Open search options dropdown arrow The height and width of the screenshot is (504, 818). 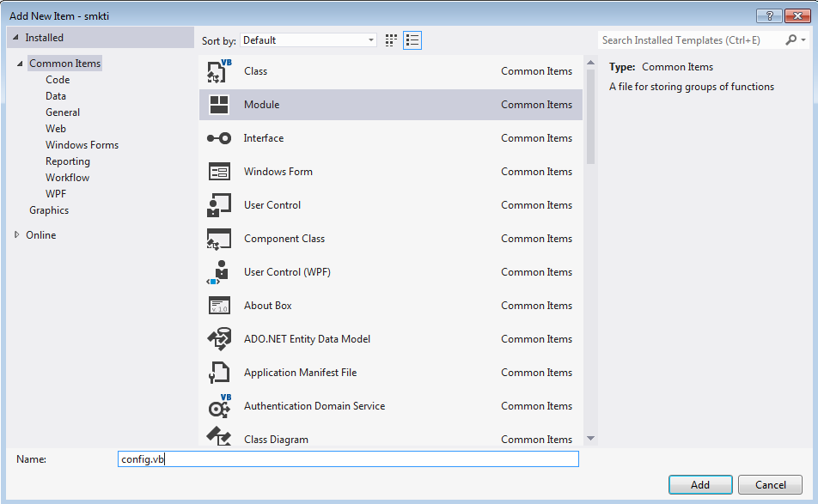point(803,39)
